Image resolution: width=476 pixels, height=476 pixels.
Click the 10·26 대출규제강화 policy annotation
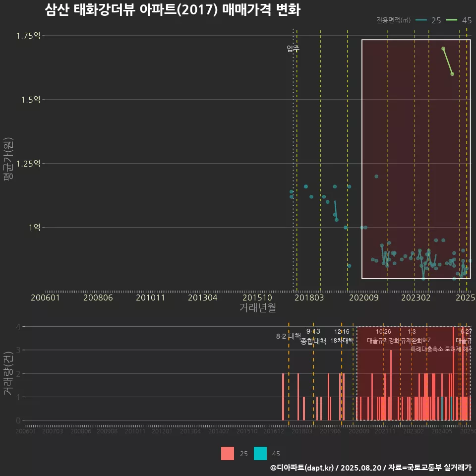coord(383,336)
